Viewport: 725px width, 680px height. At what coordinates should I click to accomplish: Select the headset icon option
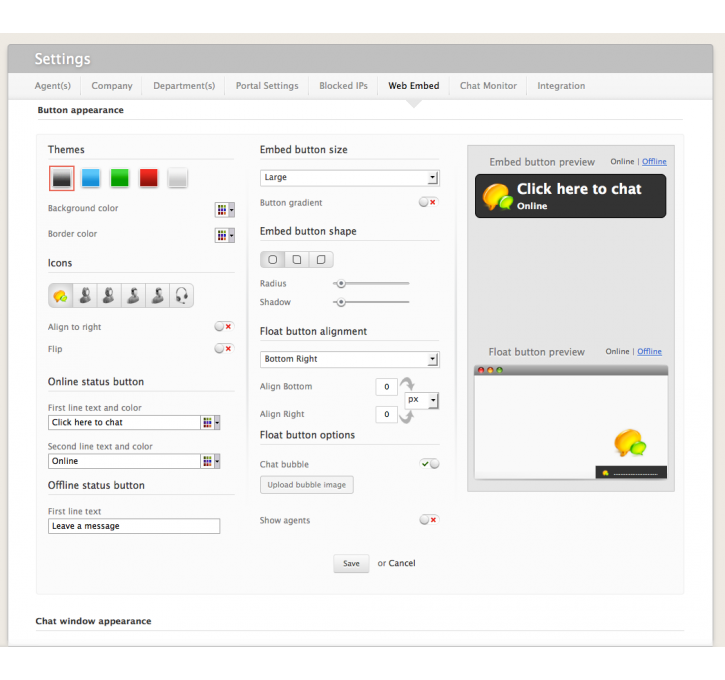[181, 295]
